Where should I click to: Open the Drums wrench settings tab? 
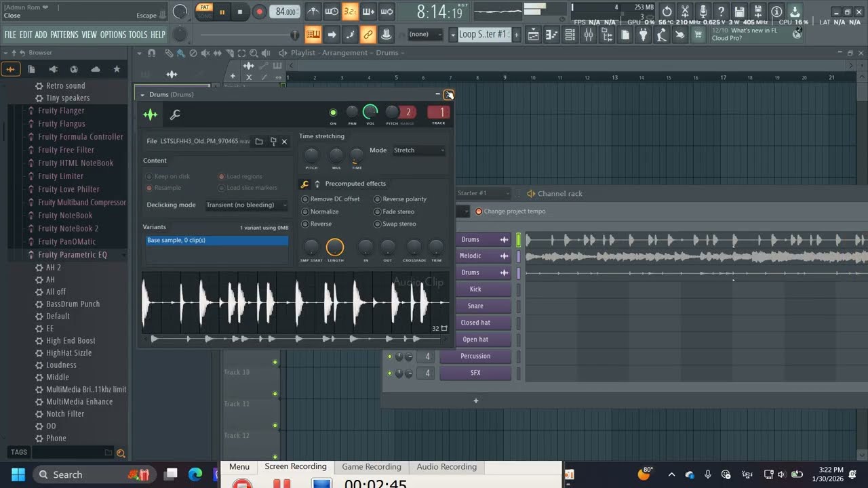pos(175,115)
